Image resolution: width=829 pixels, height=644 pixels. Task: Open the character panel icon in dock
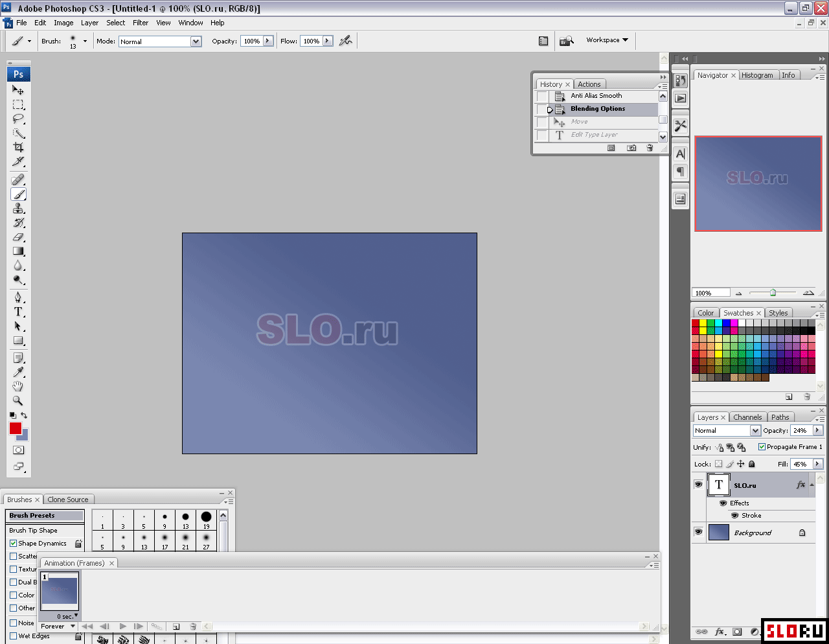[x=680, y=154]
